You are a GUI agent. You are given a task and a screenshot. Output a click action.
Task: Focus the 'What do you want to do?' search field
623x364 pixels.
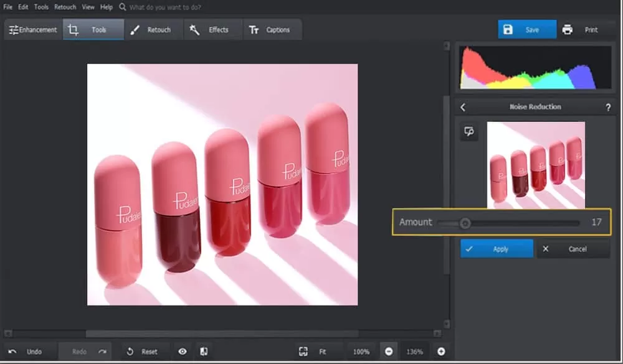pyautogui.click(x=165, y=7)
